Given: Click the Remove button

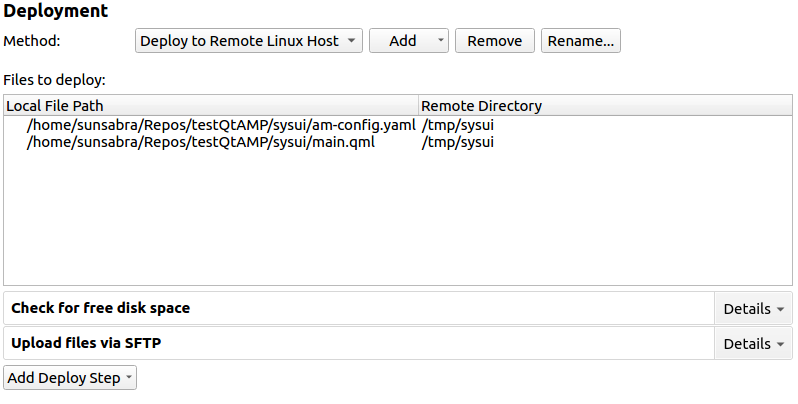Looking at the screenshot, I should point(494,41).
